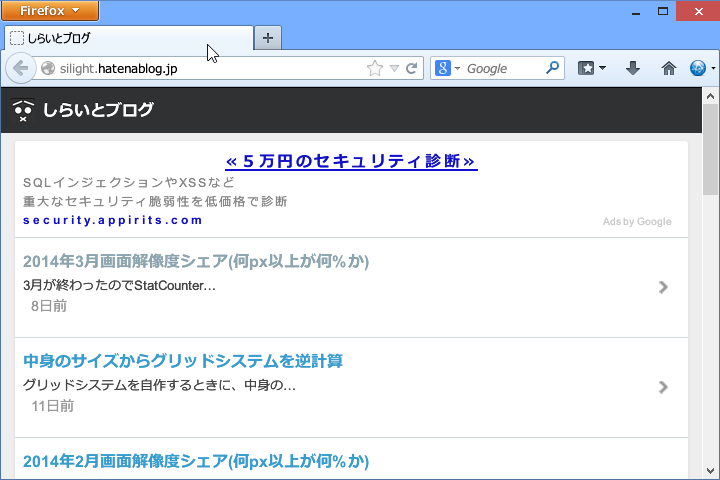
Task: Click the scrollbar up arrow
Action: [710, 96]
